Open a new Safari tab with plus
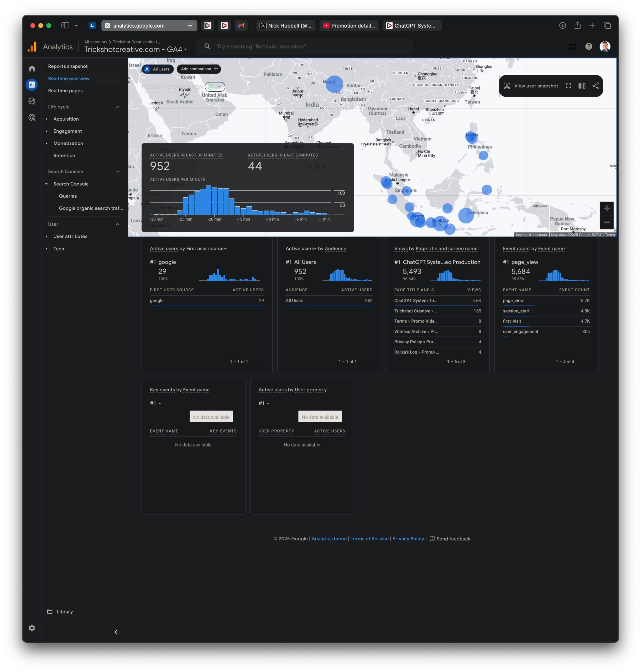641x672 pixels. click(x=592, y=25)
